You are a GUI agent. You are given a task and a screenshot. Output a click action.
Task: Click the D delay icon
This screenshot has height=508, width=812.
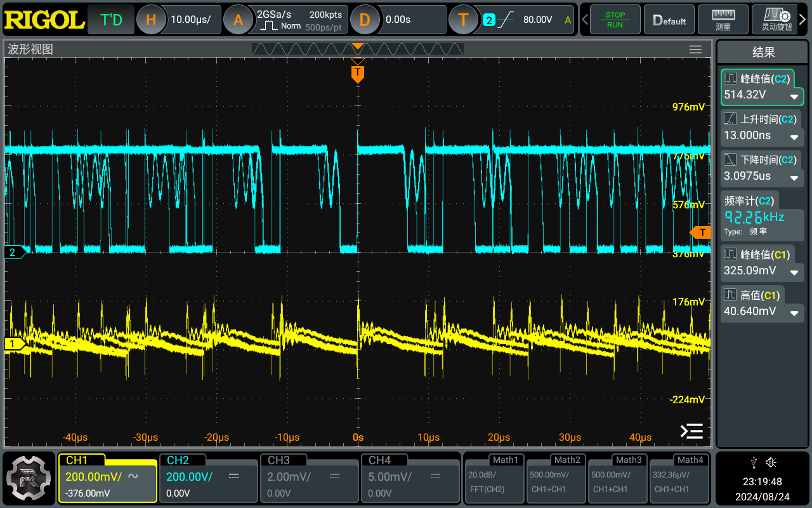[x=364, y=20]
